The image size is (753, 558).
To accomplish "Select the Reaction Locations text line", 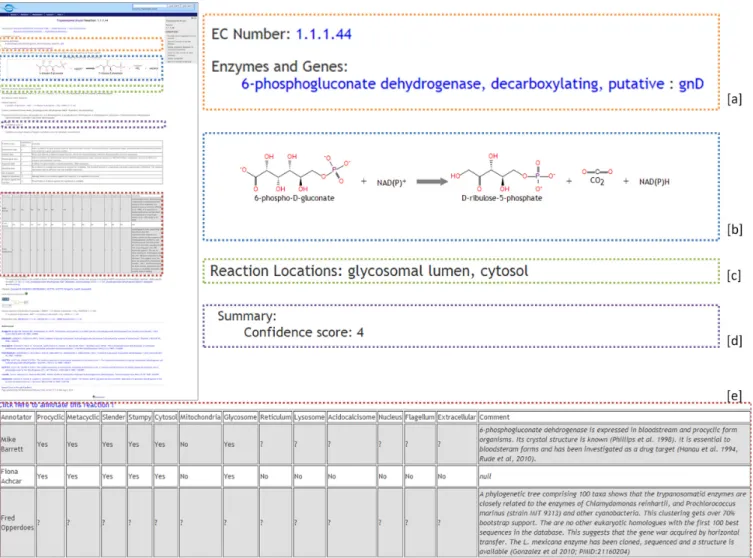I will (369, 271).
